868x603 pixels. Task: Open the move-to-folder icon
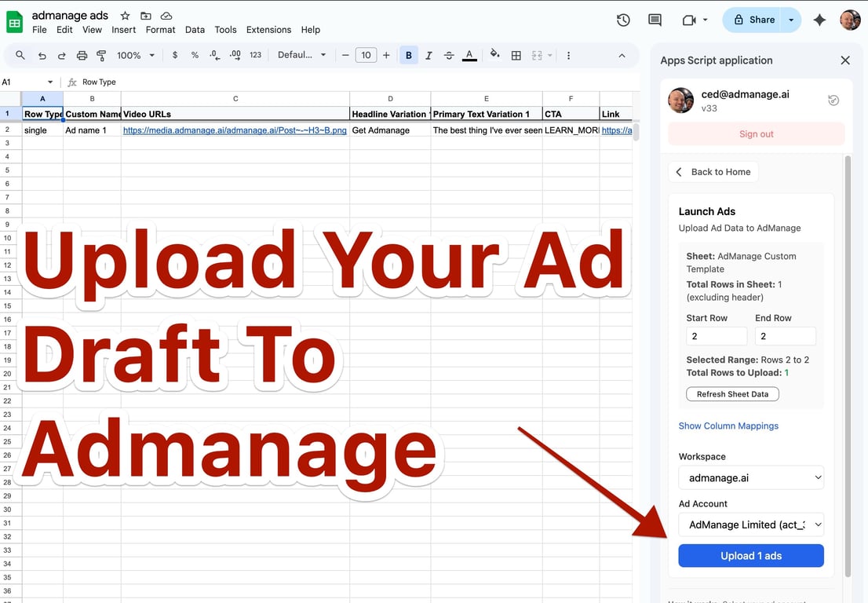point(146,16)
